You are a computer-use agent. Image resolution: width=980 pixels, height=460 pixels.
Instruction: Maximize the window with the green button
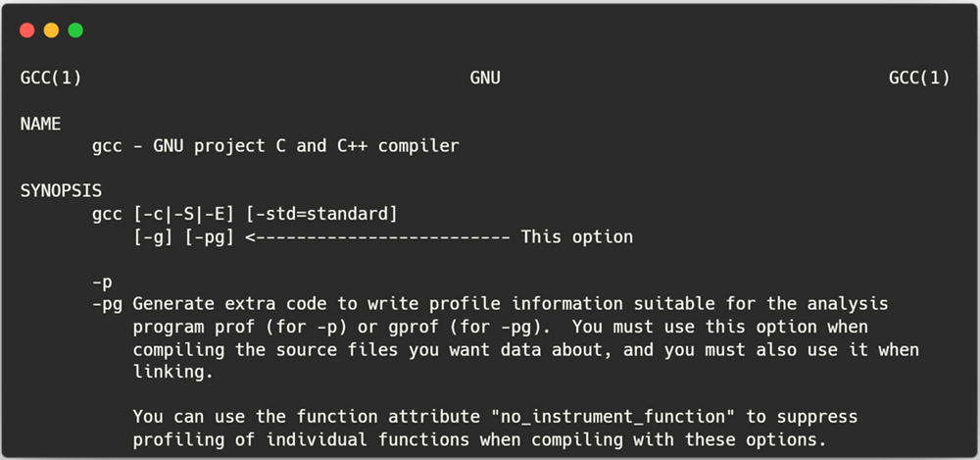[x=75, y=30]
